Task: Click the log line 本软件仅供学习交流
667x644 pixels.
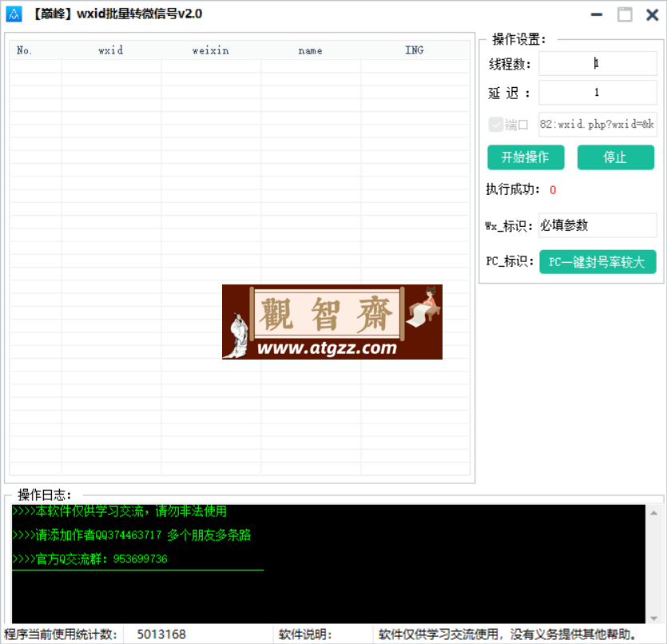Action: (120, 511)
